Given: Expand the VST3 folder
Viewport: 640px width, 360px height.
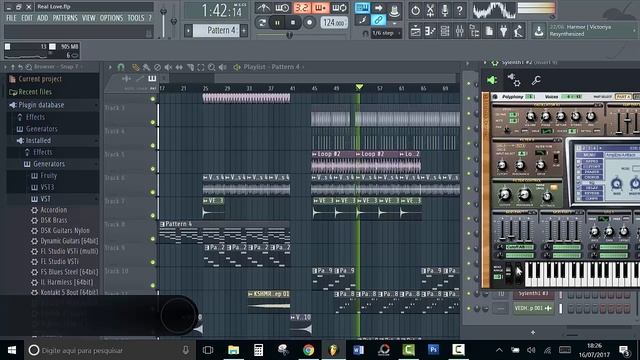Looking at the screenshot, I should coord(47,187).
